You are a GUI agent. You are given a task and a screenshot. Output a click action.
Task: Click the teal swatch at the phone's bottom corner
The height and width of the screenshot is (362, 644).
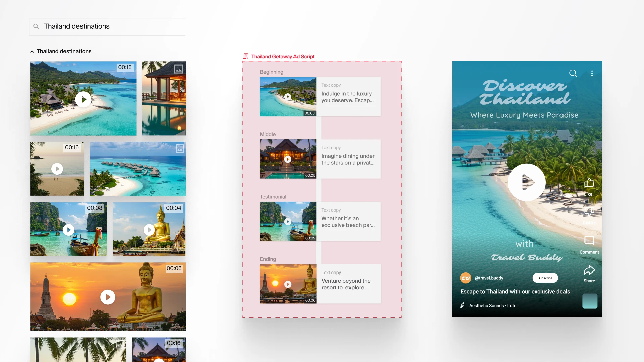[590, 301]
